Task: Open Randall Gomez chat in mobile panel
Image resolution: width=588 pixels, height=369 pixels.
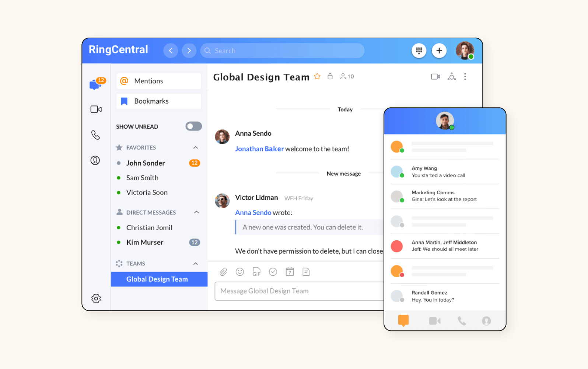Action: point(445,296)
